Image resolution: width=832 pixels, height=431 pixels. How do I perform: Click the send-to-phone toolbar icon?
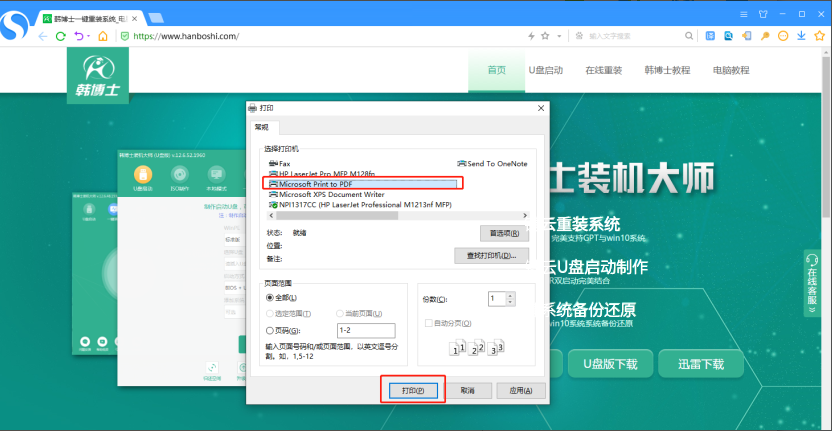point(747,36)
